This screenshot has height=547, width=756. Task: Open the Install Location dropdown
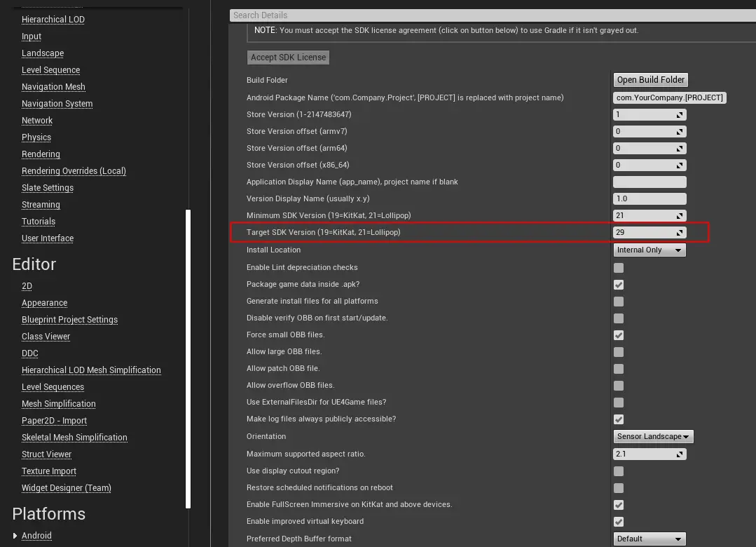650,250
